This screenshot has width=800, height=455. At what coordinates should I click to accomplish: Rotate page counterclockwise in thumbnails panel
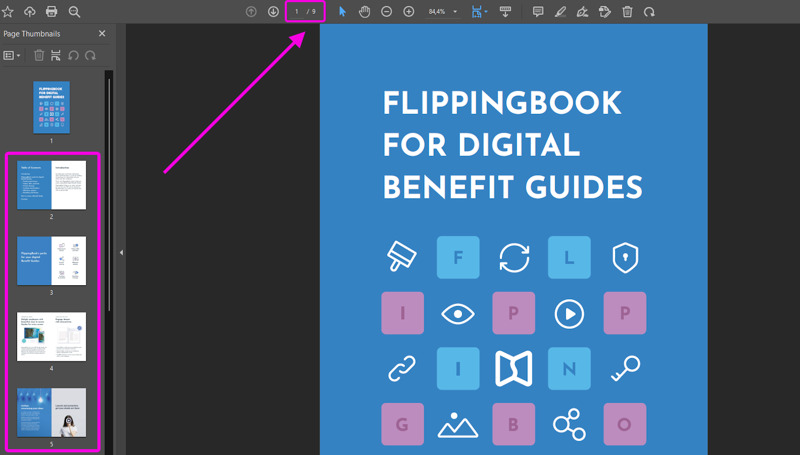(x=73, y=55)
